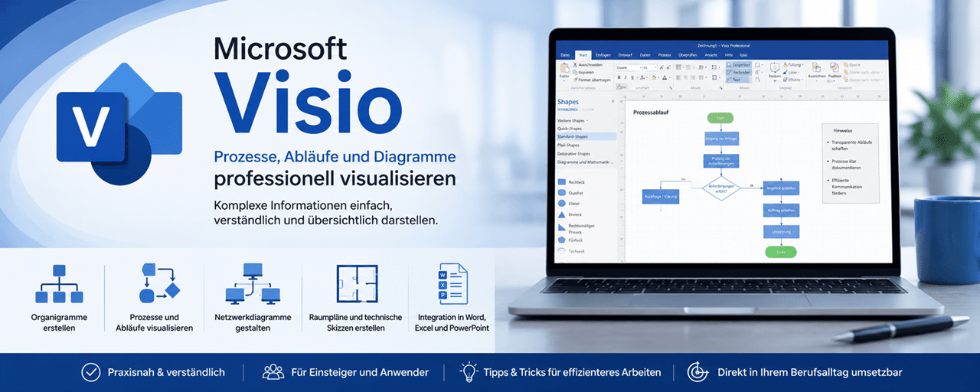Select the Zeigertool pointer tool
This screenshot has width=980, height=392.
click(x=738, y=65)
